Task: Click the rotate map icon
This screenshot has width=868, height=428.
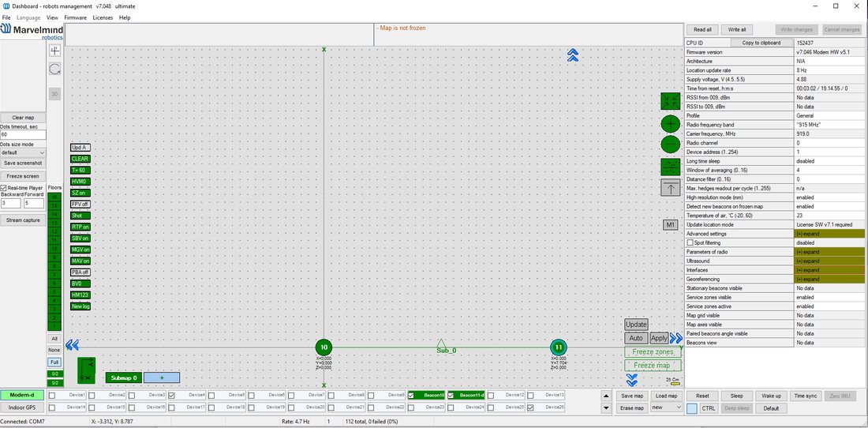Action: 54,69
